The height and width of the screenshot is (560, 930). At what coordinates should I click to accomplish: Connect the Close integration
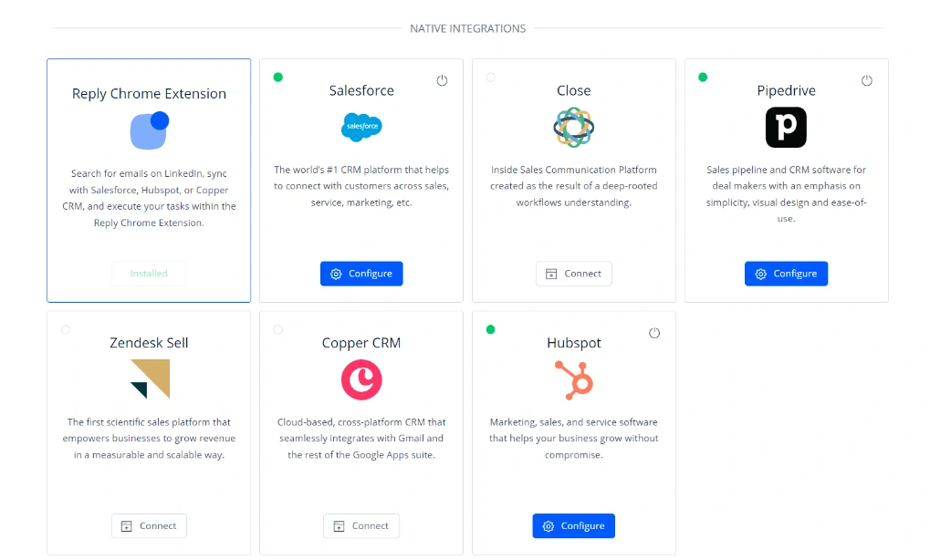573,274
